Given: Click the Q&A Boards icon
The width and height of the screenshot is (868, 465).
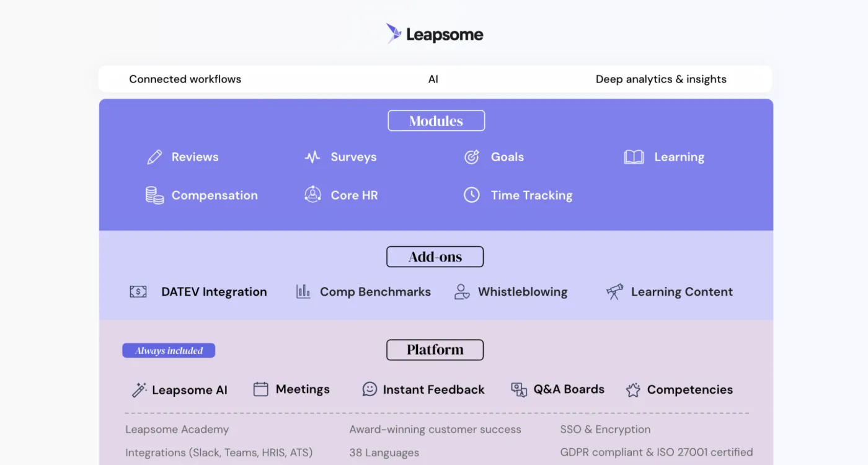Looking at the screenshot, I should click(519, 389).
